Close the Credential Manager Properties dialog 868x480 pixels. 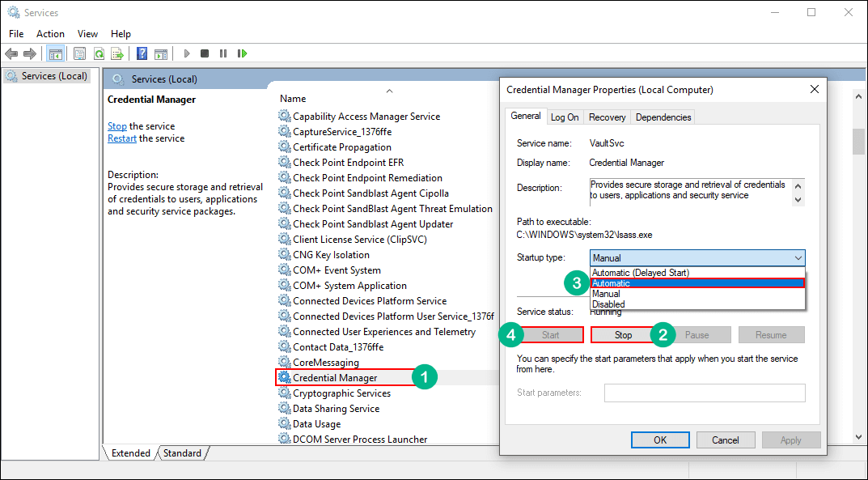point(815,89)
